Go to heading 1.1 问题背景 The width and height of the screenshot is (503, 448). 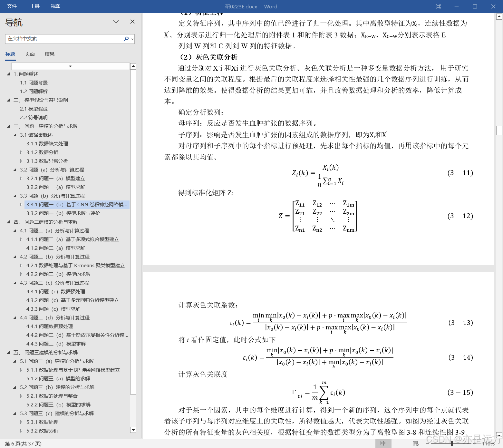pos(34,83)
